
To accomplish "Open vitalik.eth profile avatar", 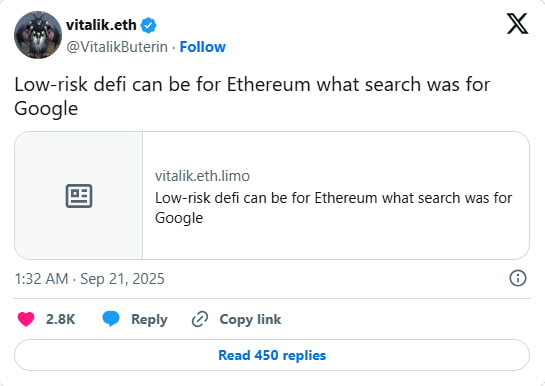I will coord(38,35).
